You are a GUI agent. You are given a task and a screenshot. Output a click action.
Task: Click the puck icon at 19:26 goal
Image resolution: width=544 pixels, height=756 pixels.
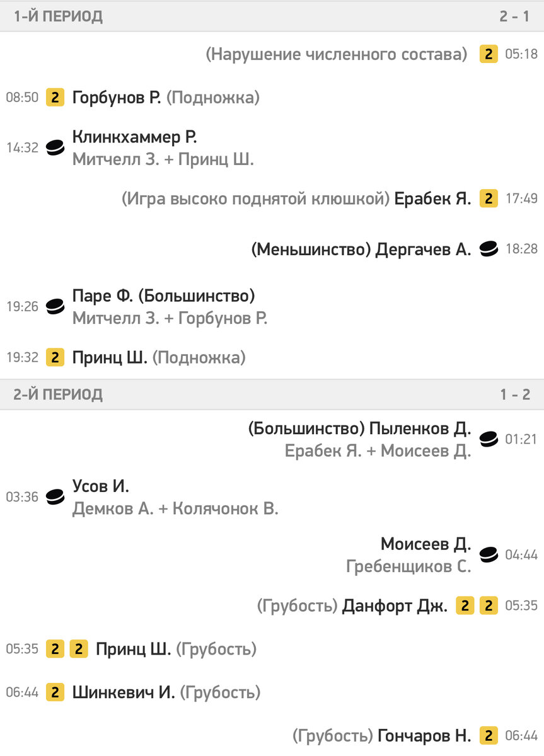click(55, 307)
